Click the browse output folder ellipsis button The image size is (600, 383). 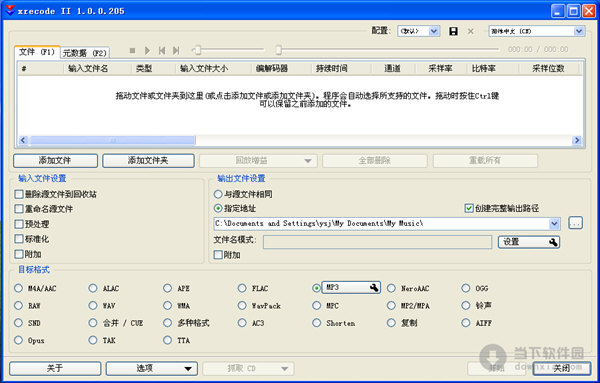coord(576,223)
